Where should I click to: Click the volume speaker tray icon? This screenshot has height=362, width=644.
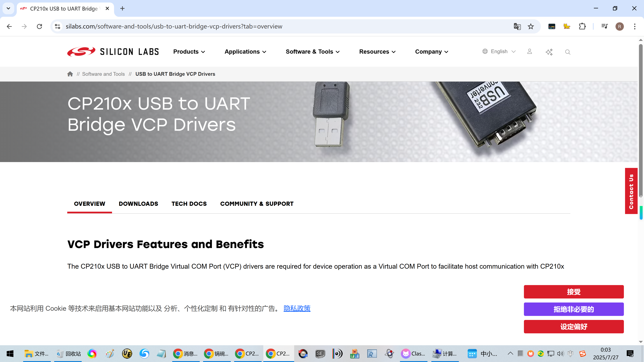click(x=560, y=353)
